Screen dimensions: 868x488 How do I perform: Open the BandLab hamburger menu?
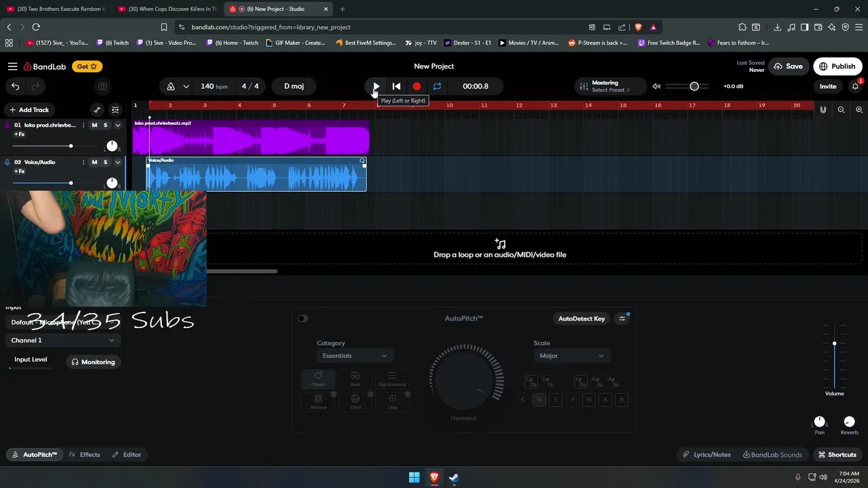pos(13,66)
